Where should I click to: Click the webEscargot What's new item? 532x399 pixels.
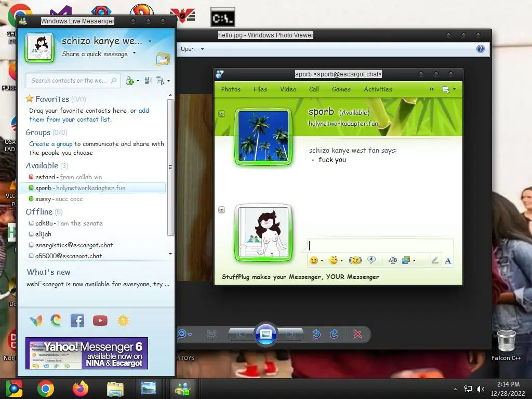pos(98,284)
